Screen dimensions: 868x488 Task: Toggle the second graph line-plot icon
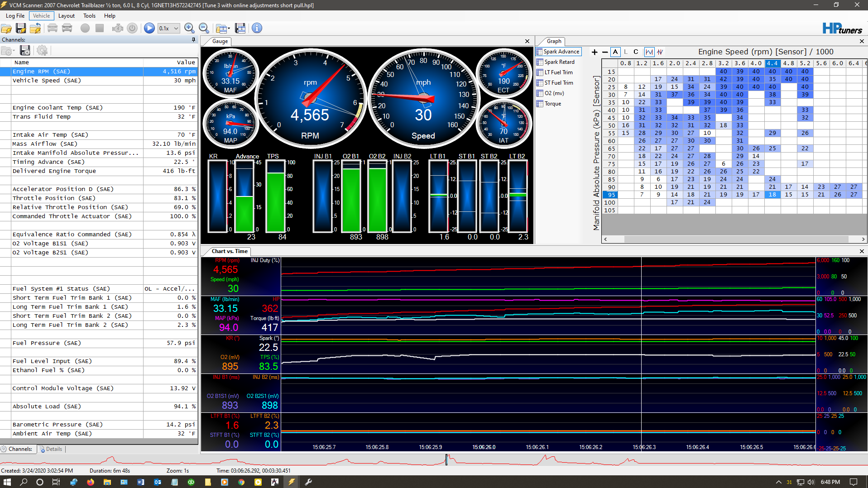pyautogui.click(x=660, y=52)
